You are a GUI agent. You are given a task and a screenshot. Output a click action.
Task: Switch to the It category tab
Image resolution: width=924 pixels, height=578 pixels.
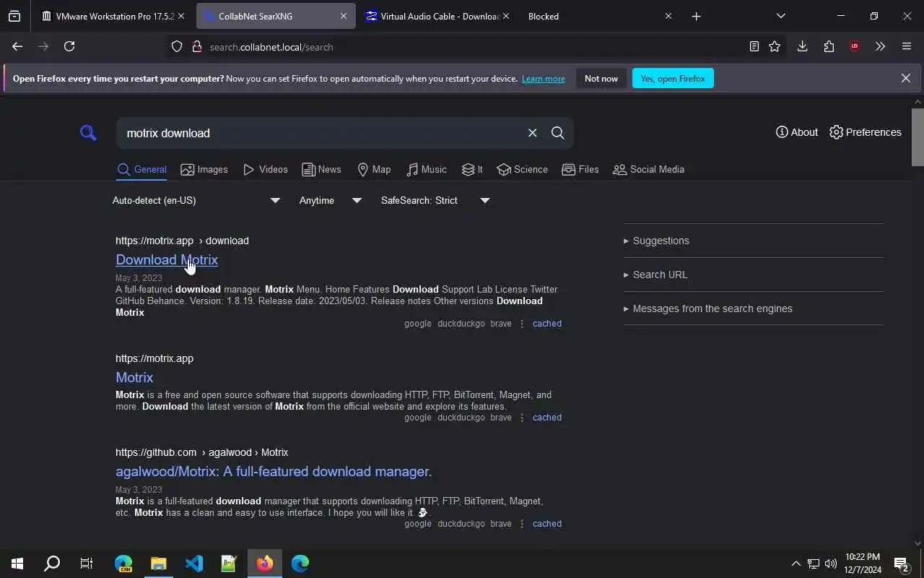(x=472, y=169)
